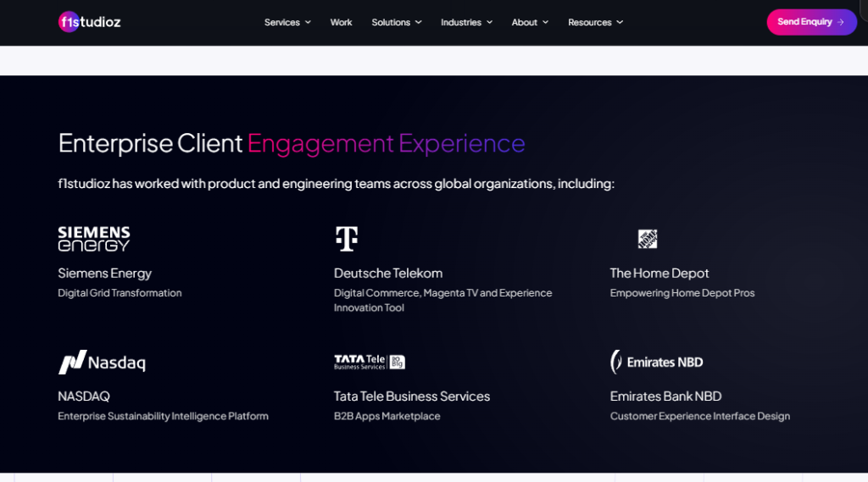
Task: Open the Work page
Action: pyautogui.click(x=341, y=22)
